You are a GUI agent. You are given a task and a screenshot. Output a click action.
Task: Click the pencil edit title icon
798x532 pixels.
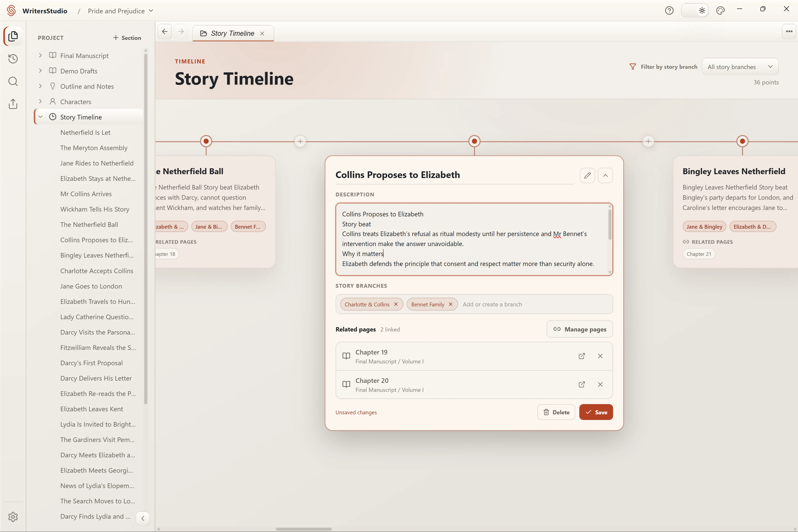(587, 175)
